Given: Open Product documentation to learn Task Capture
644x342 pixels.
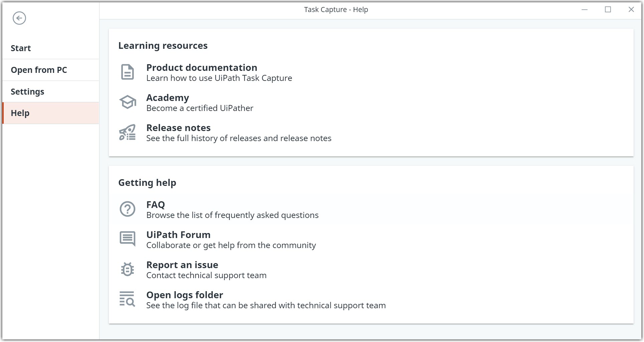Looking at the screenshot, I should (x=202, y=68).
